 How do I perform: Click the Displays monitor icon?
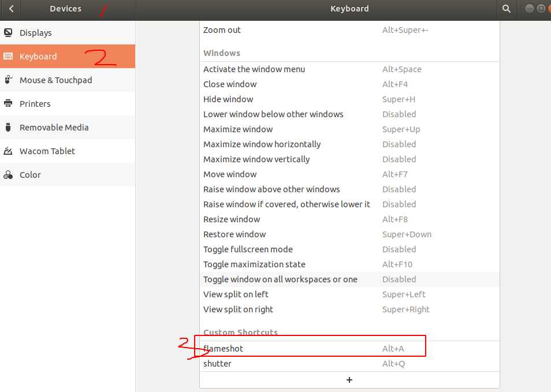click(x=8, y=33)
